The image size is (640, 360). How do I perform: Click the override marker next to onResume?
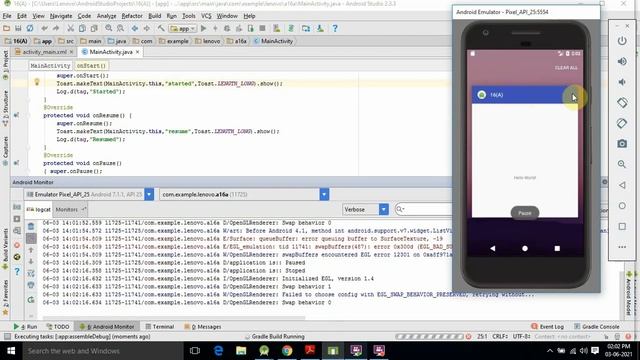16,116
